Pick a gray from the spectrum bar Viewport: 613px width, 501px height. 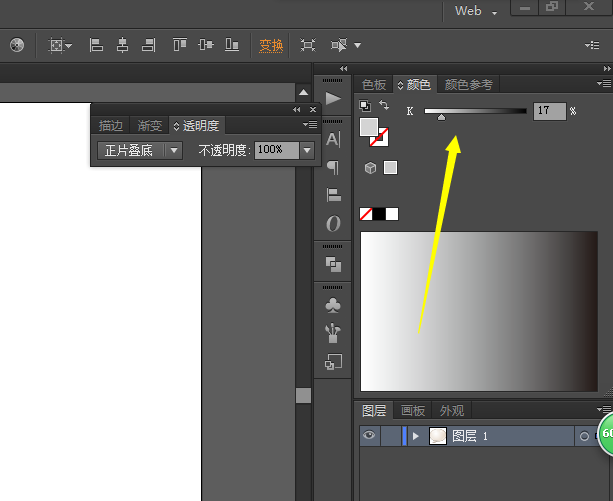click(x=479, y=311)
